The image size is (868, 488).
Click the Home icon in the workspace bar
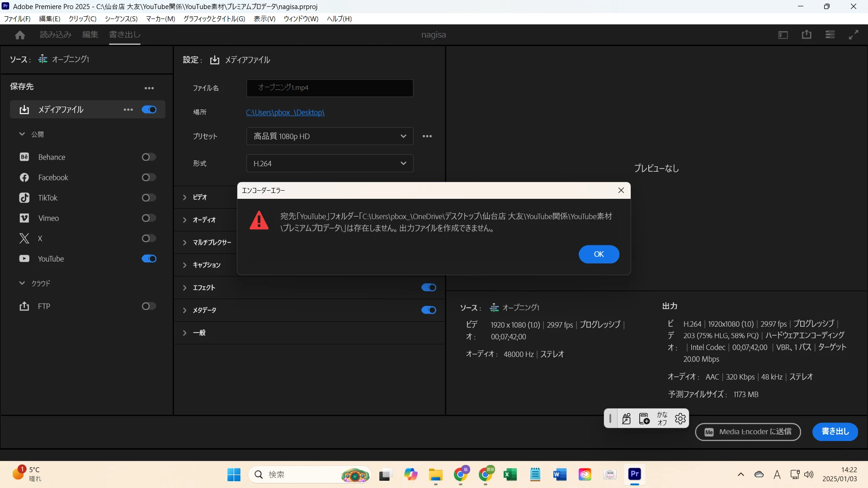20,35
